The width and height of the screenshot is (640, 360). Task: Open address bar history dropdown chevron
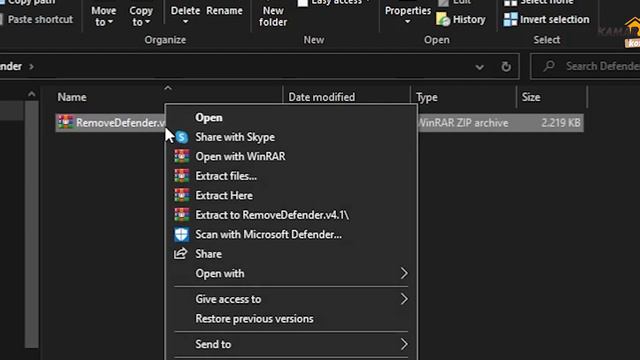480,67
